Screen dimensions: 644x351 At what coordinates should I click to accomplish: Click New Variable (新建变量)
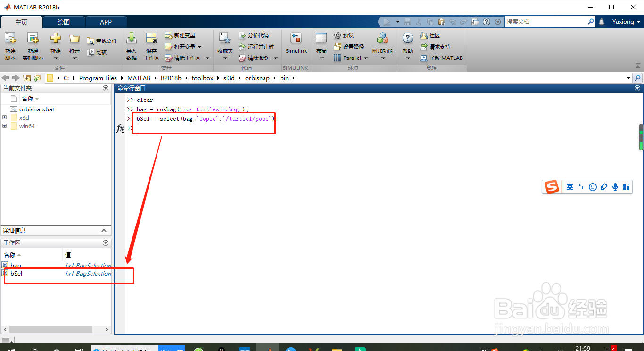point(180,35)
